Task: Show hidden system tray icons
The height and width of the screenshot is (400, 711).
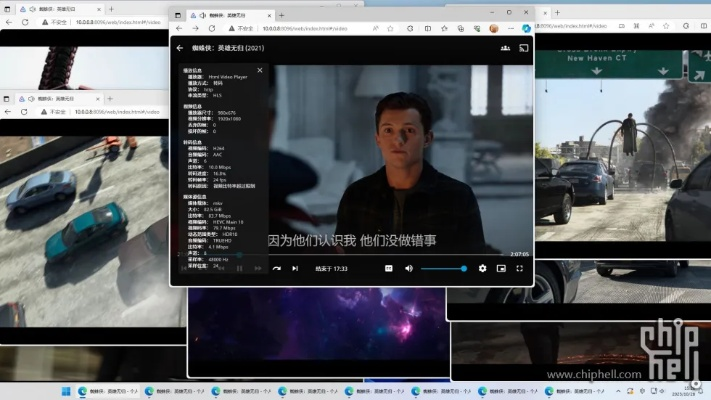Action: point(618,391)
